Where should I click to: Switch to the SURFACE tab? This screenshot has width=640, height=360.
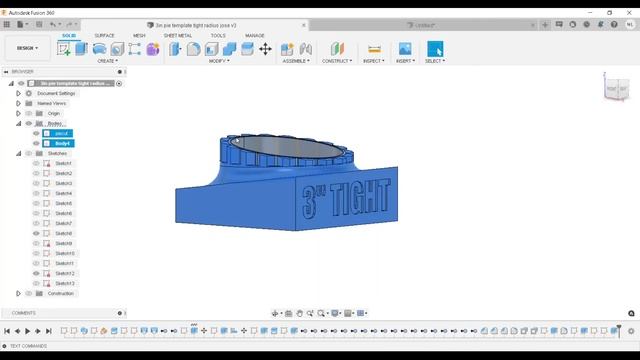(x=104, y=36)
